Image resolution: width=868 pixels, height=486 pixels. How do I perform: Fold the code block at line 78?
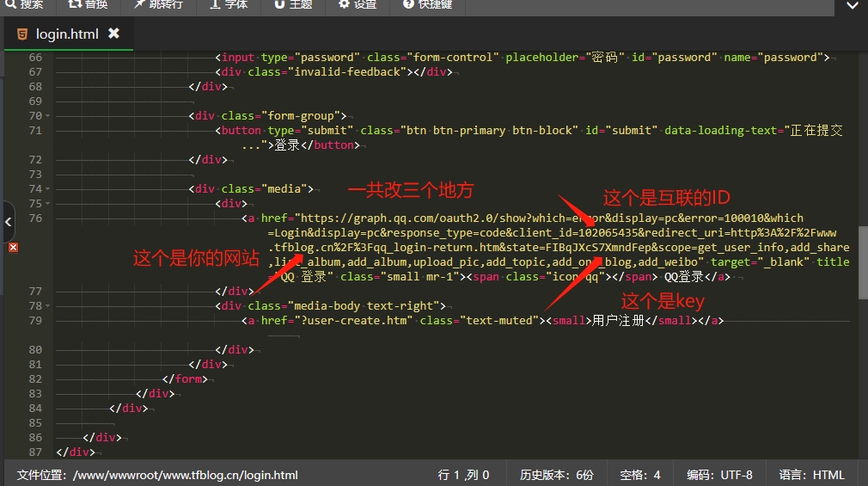(x=47, y=306)
